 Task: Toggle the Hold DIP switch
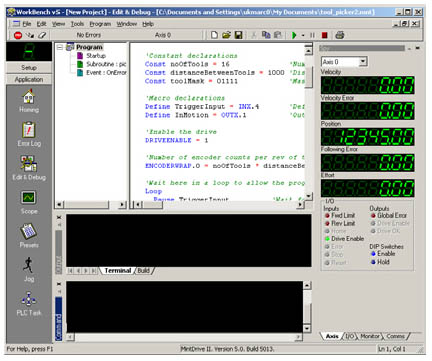373,262
